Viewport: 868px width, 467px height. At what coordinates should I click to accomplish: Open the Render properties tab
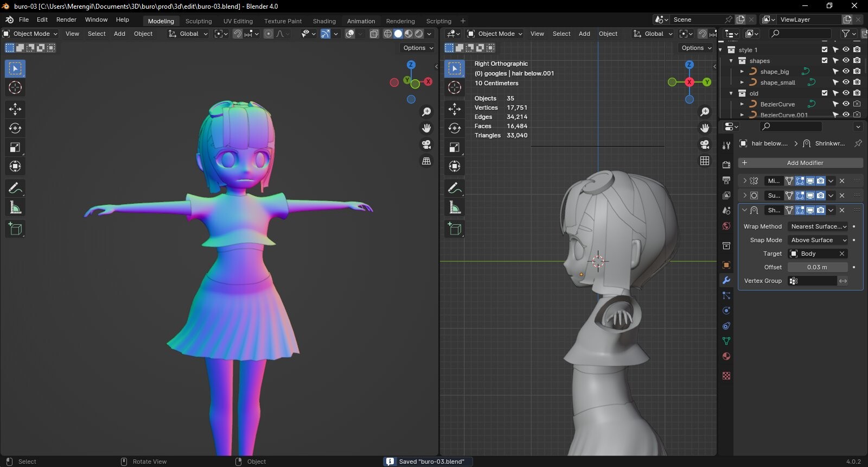click(x=726, y=165)
